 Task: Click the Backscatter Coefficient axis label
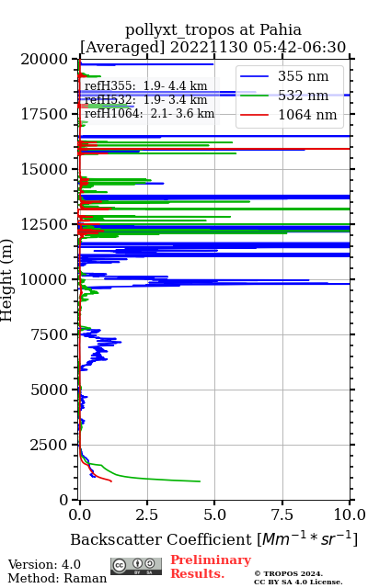[213, 539]
